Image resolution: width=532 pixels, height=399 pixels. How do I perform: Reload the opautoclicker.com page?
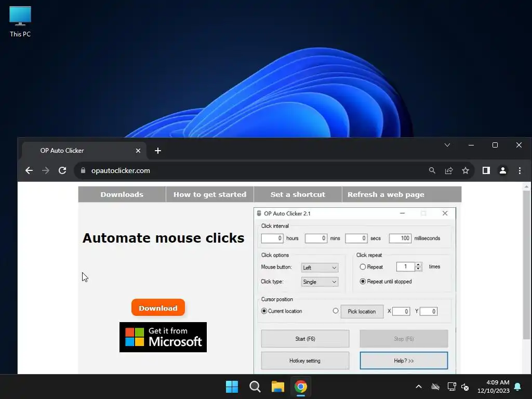[62, 170]
